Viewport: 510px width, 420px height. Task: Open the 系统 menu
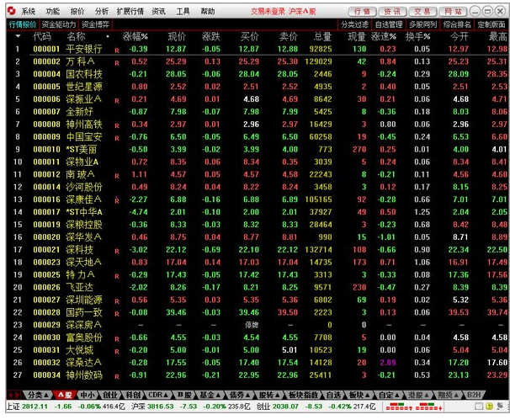coord(28,12)
